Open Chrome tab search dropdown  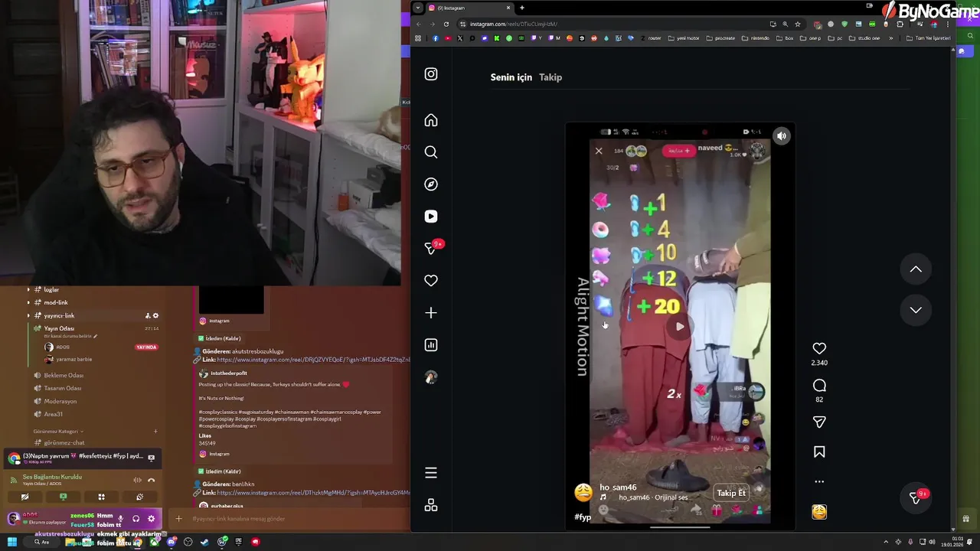point(417,8)
